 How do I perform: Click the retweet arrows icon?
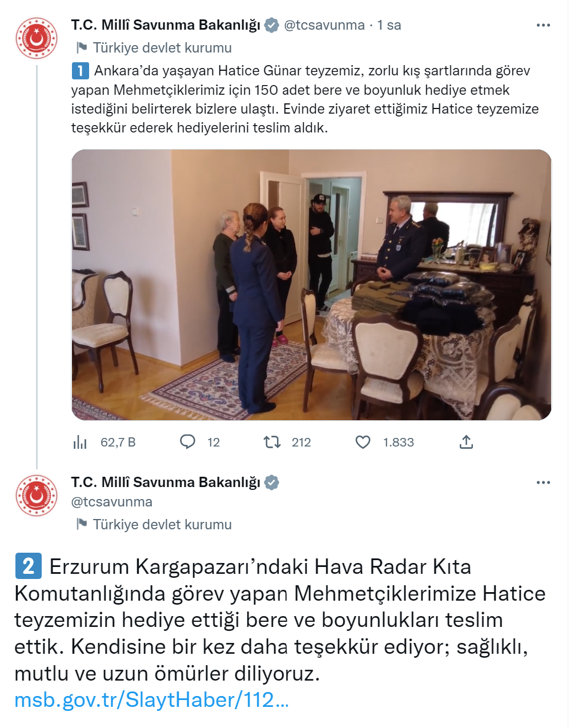(x=272, y=442)
